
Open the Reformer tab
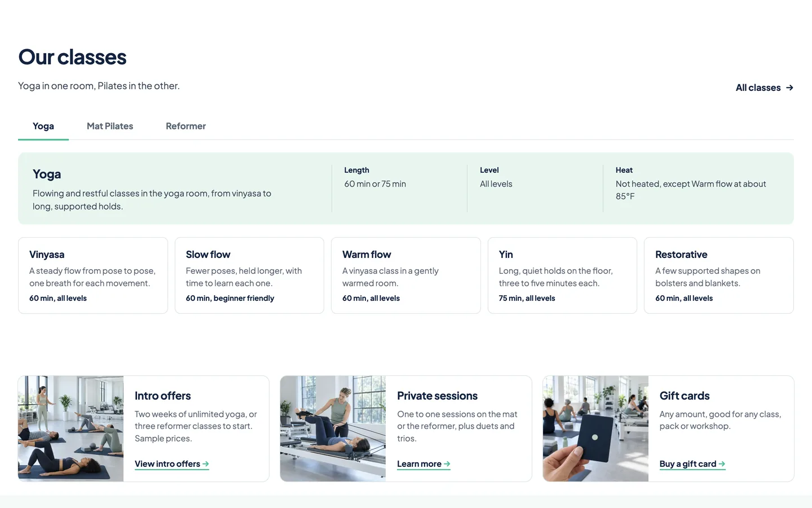[186, 126]
